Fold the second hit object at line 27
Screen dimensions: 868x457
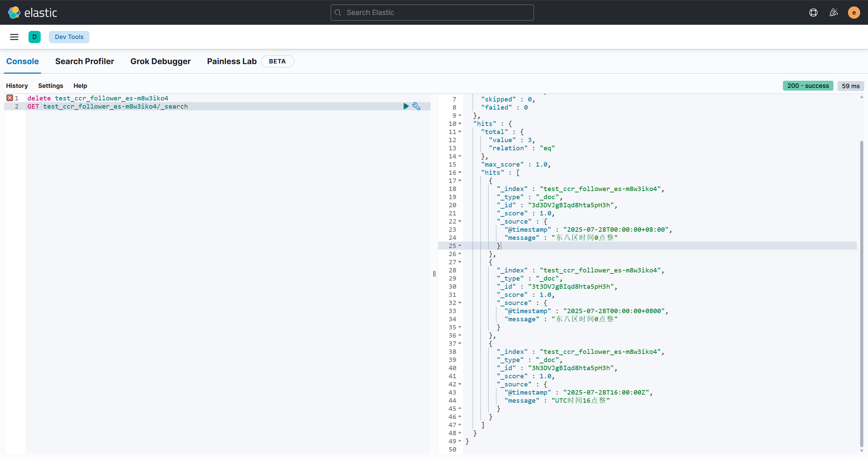point(460,262)
